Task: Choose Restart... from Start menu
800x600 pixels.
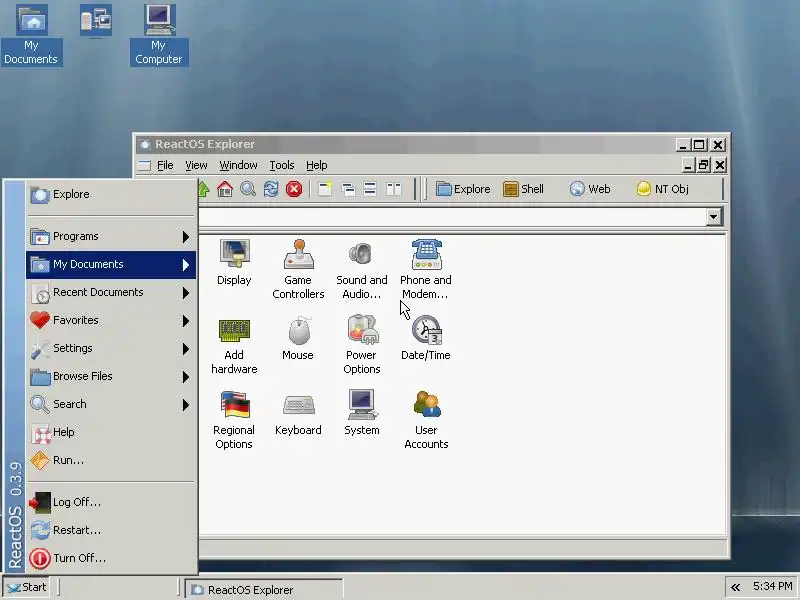Action: point(111,531)
